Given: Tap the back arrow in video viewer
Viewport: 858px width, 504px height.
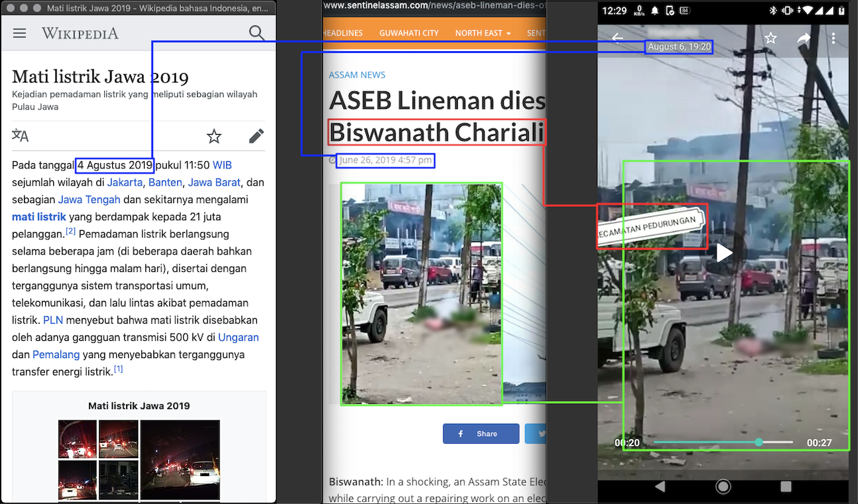Looking at the screenshot, I should tap(617, 38).
